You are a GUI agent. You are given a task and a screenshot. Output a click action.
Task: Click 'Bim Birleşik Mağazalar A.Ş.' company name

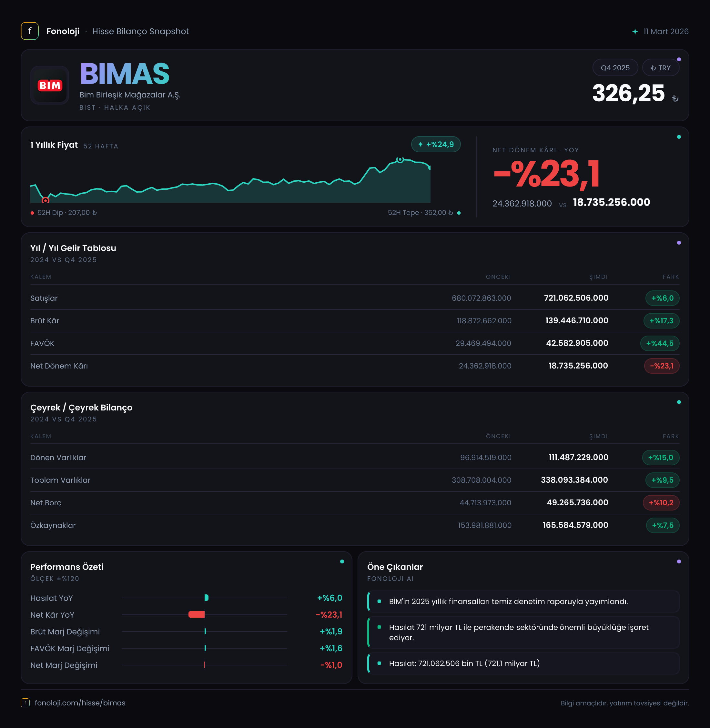coord(130,95)
